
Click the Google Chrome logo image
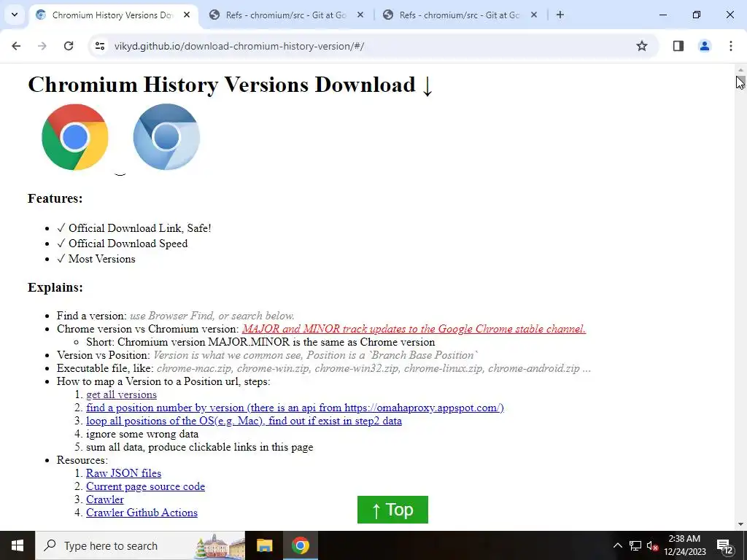coord(75,137)
